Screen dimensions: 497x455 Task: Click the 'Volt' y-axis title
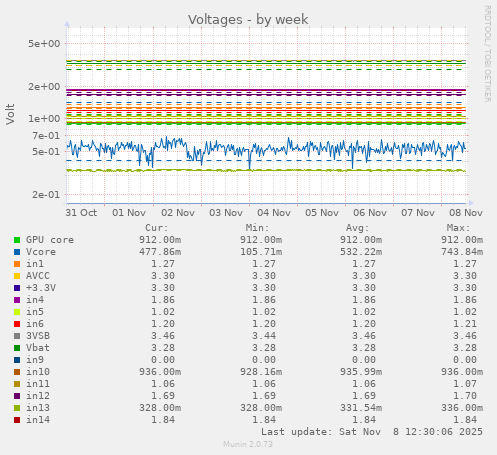[x=10, y=114]
